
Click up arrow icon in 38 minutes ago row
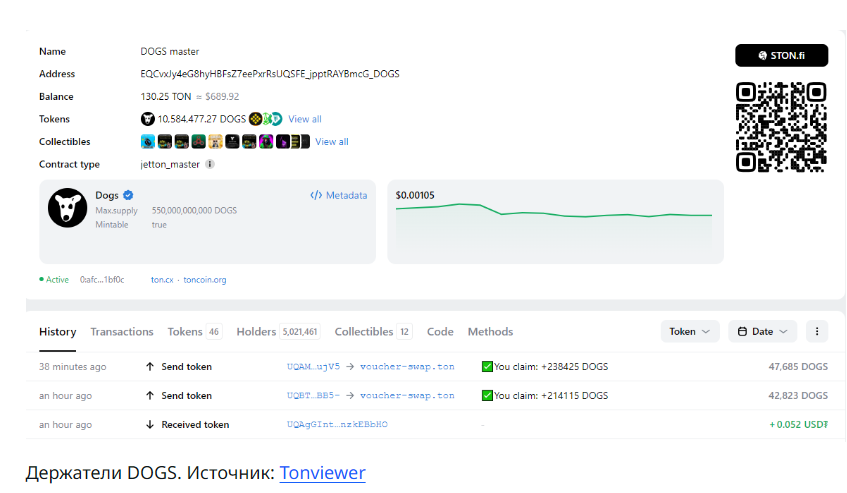click(150, 367)
